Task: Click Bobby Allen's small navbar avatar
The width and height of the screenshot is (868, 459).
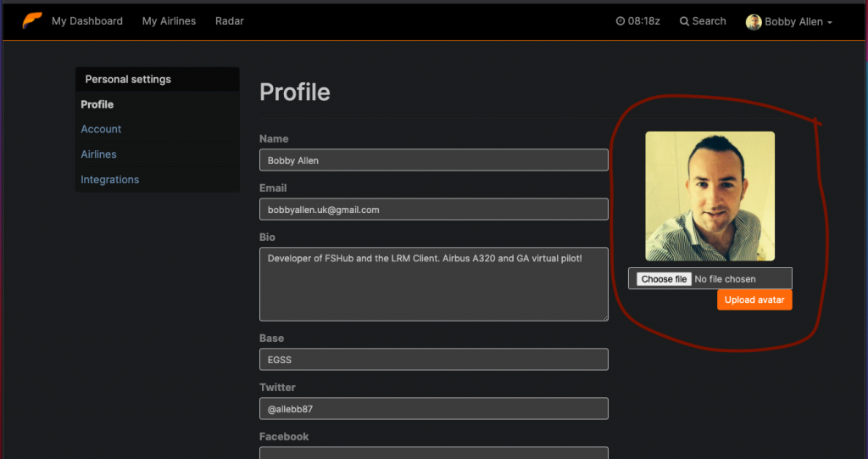Action: [x=754, y=21]
